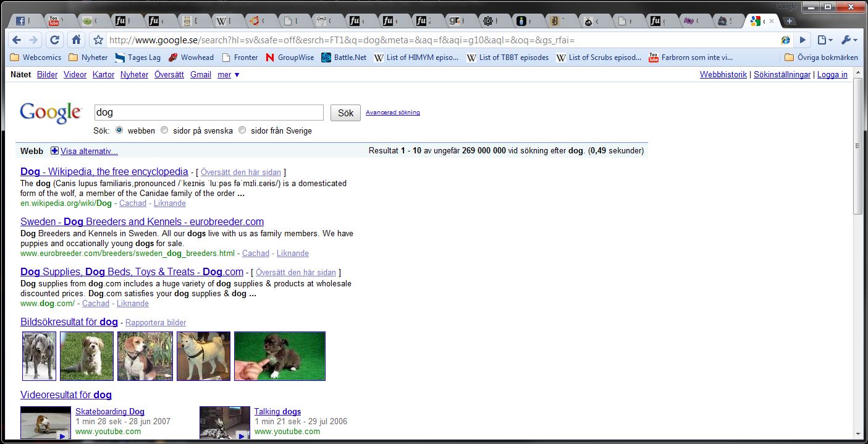868x444 pixels.
Task: Open List of Scrubs episodes bookmark
Action: (x=599, y=58)
